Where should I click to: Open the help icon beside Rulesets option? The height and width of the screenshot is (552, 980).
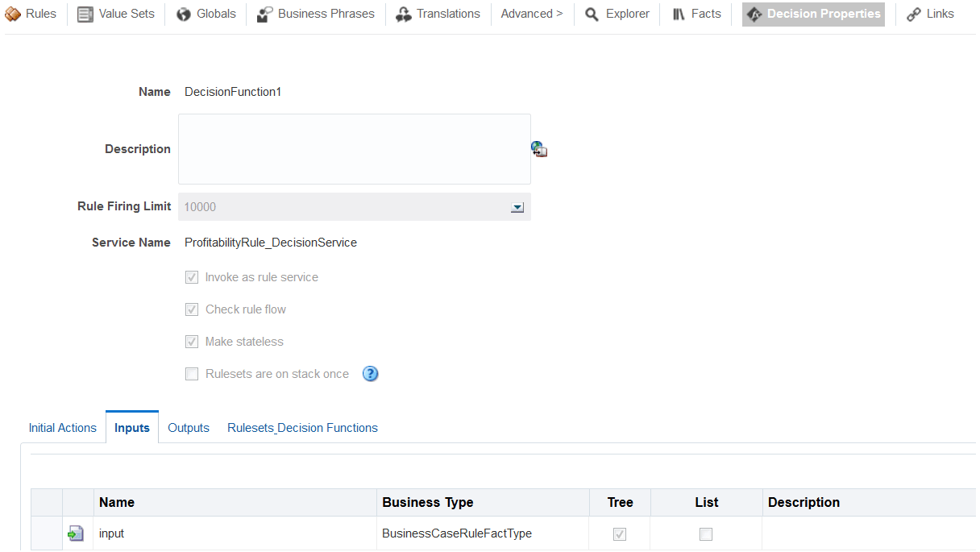tap(370, 374)
